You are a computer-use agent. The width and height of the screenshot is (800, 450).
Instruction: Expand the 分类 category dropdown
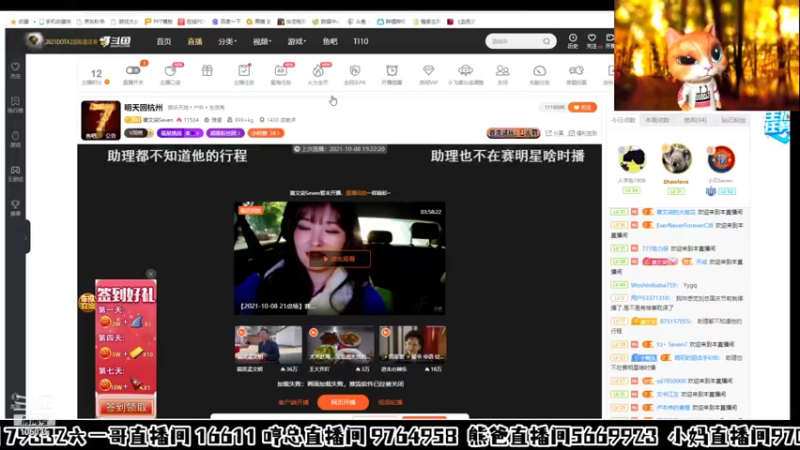[227, 41]
